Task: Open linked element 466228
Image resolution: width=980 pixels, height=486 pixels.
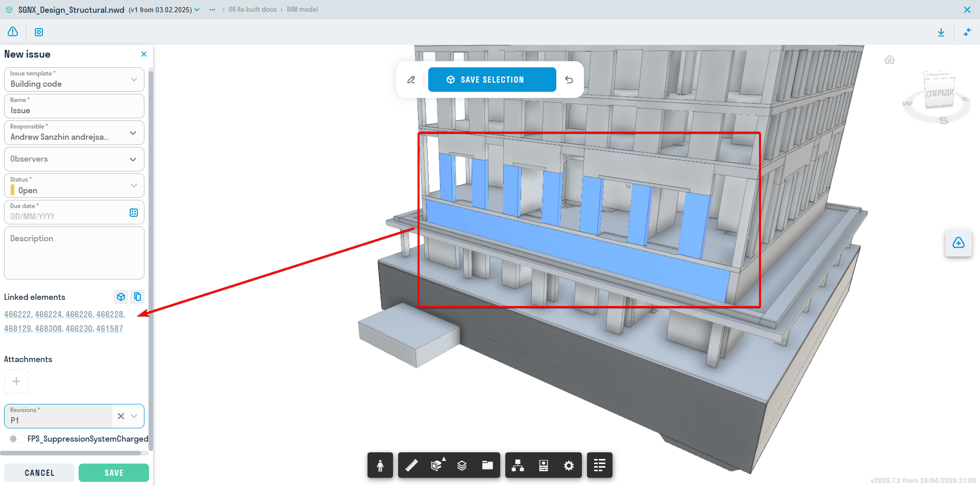Action: [x=110, y=315]
